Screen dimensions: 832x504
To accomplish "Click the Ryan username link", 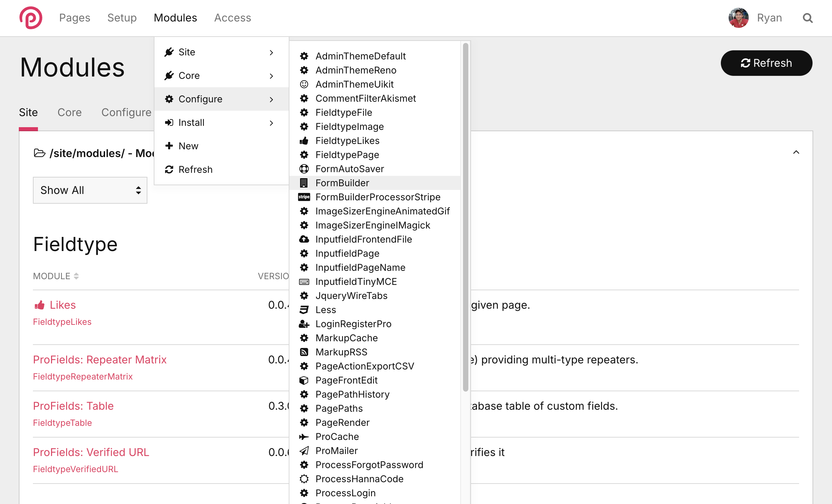I will tap(769, 17).
